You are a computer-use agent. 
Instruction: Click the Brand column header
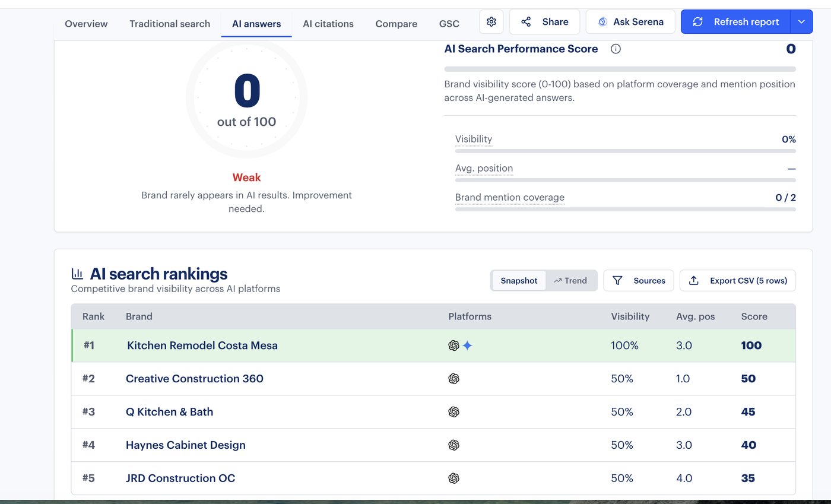139,316
